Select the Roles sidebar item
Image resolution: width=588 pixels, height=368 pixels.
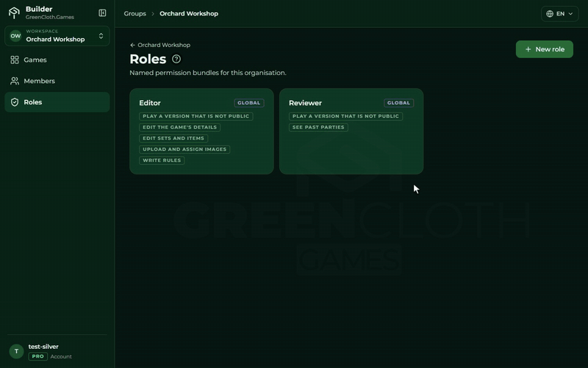[57, 102]
